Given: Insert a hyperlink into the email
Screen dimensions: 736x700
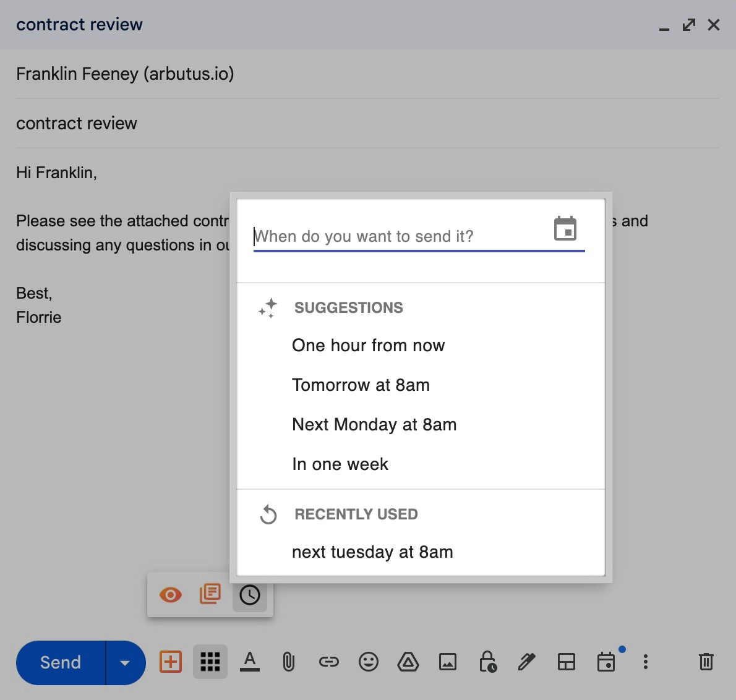Looking at the screenshot, I should tap(329, 662).
